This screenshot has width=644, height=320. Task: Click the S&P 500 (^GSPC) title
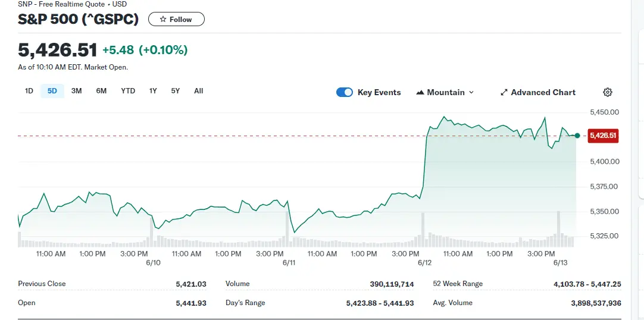[x=79, y=20]
